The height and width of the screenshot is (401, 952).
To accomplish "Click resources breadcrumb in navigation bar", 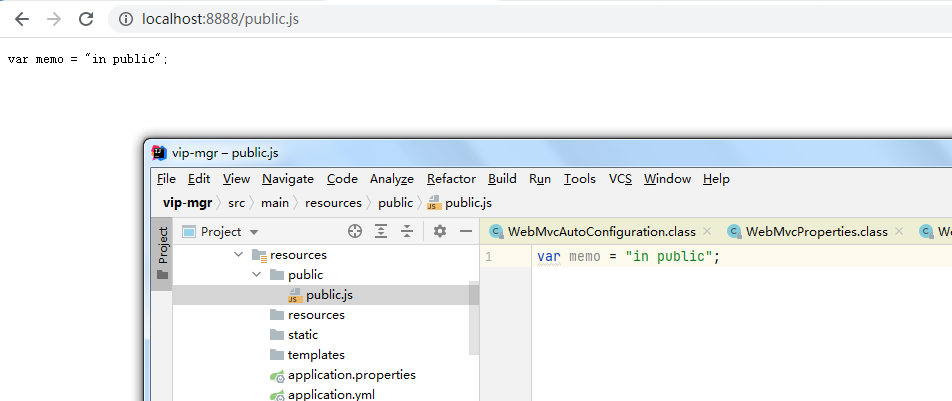I will click(333, 203).
